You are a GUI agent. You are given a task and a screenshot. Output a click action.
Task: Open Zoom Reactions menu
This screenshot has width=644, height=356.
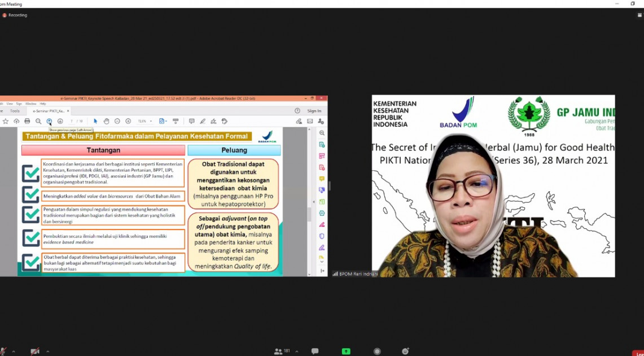click(405, 351)
